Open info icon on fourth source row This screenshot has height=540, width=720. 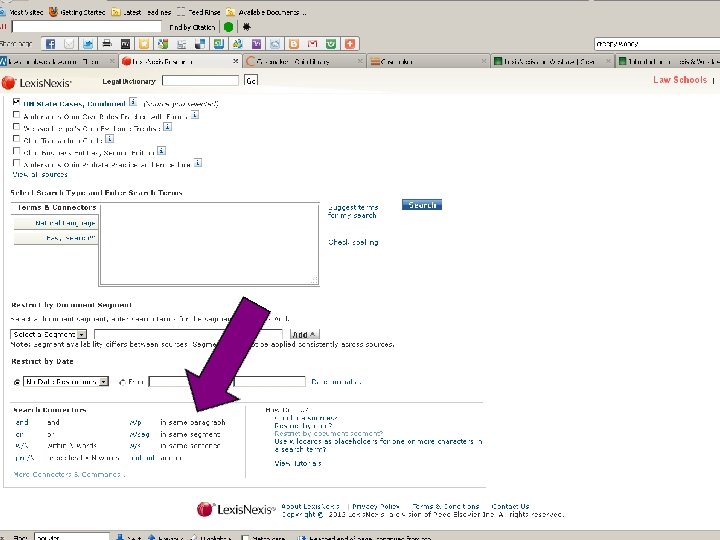109,139
